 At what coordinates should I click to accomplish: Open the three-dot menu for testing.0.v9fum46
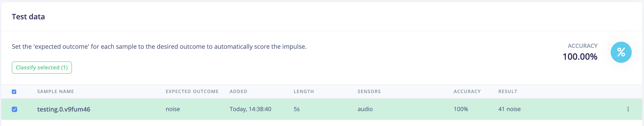[628, 109]
